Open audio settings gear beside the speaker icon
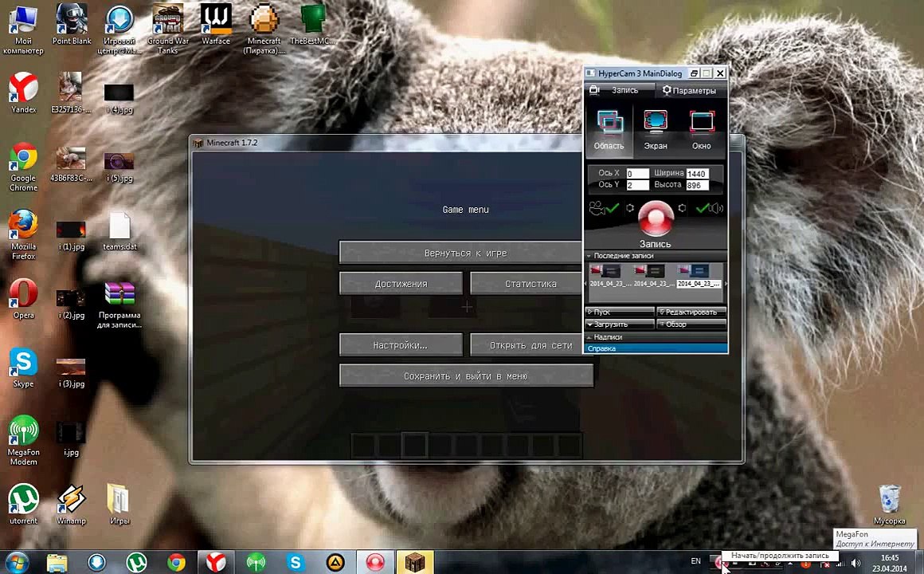Viewport: 924px width, 574px height. pos(682,208)
